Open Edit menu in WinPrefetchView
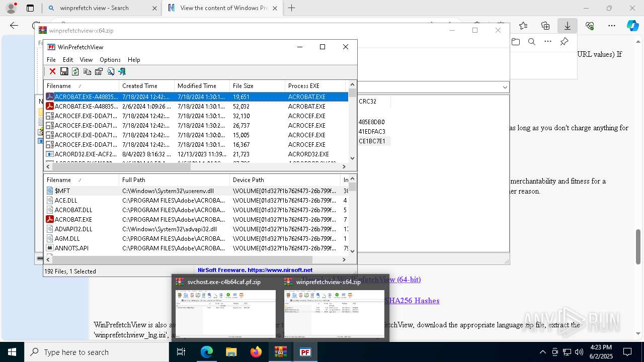This screenshot has height=362, width=644. tap(68, 59)
